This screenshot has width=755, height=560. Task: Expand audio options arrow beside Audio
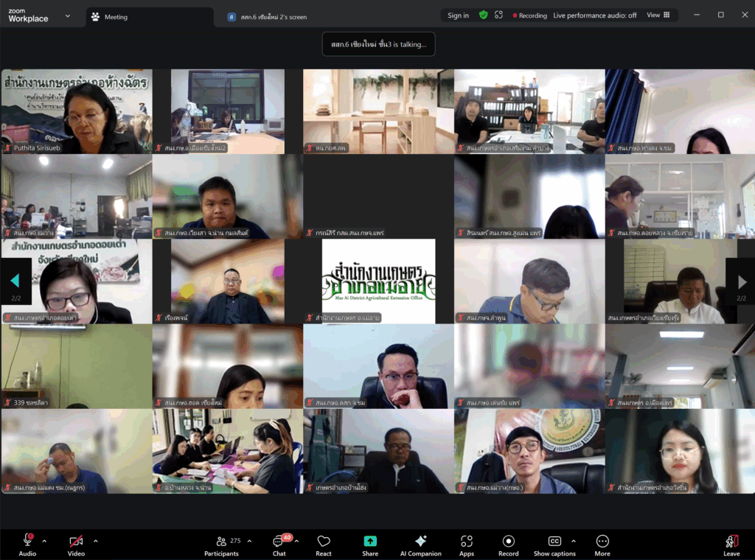44,541
